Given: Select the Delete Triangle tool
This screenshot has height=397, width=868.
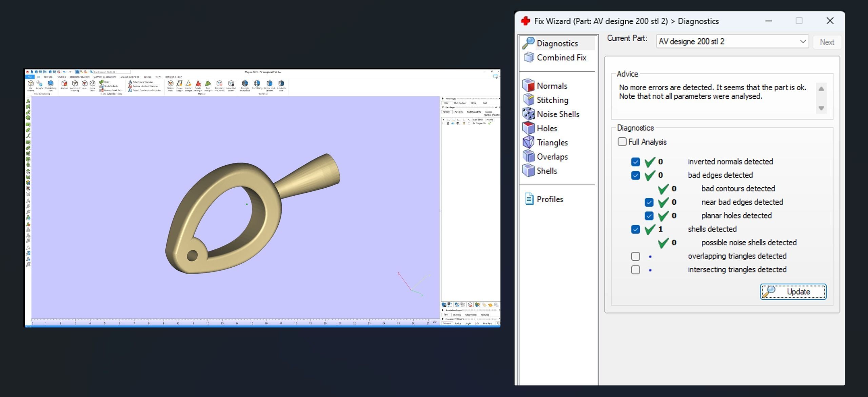Looking at the screenshot, I should [x=198, y=84].
